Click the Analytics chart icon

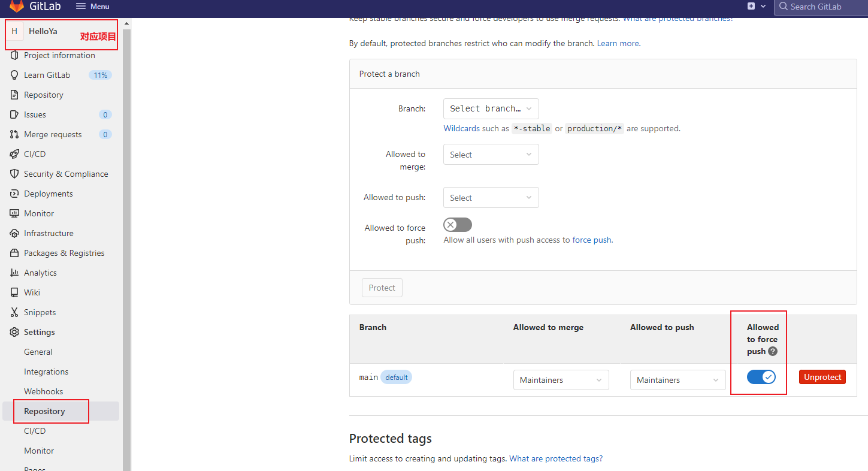(14, 273)
